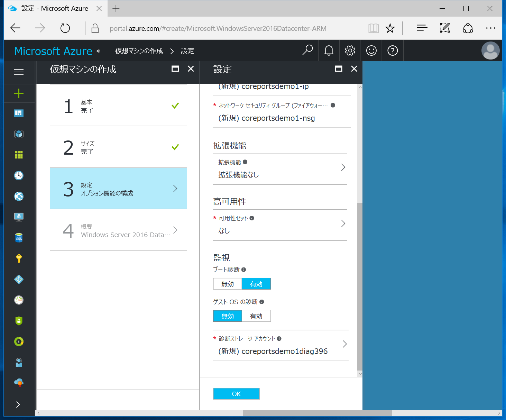Click the OK button
The image size is (506, 420).
(x=236, y=394)
